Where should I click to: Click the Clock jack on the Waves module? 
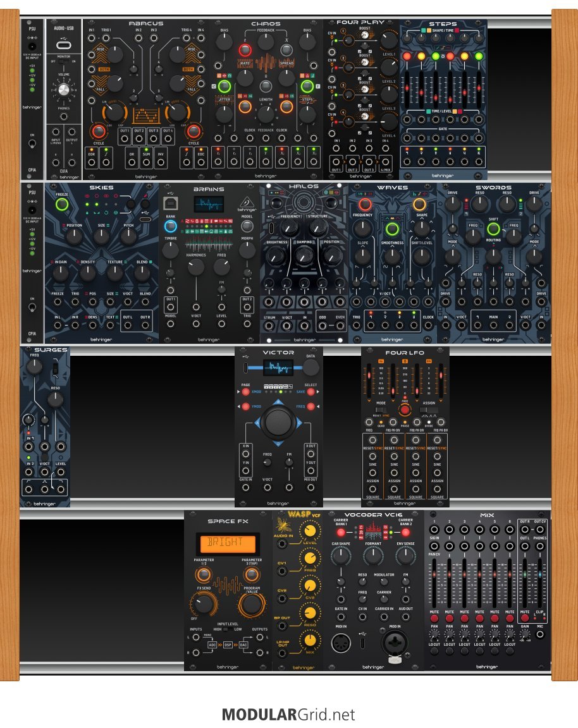[x=428, y=325]
